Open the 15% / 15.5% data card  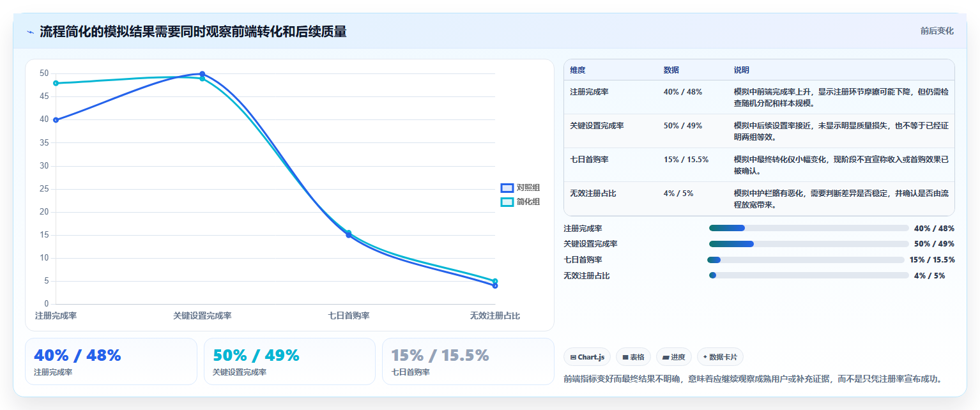[468, 361]
